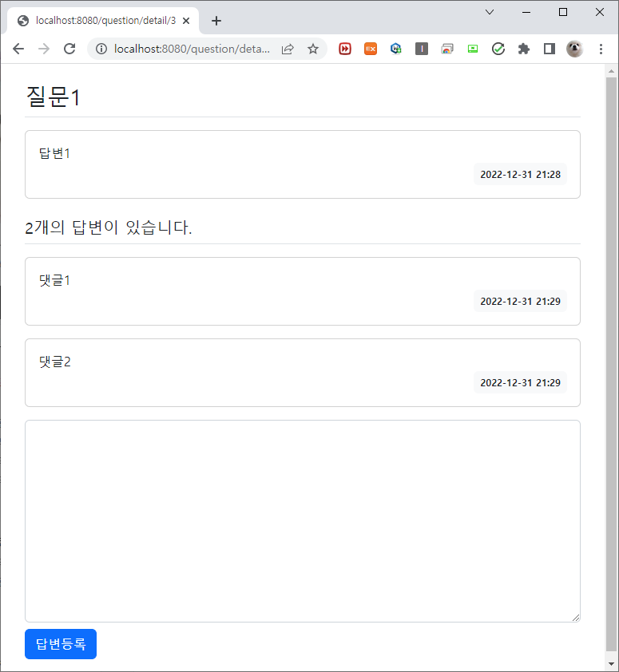Click the vertical scrollbar thumb
This screenshot has height=672, width=619.
point(611,364)
